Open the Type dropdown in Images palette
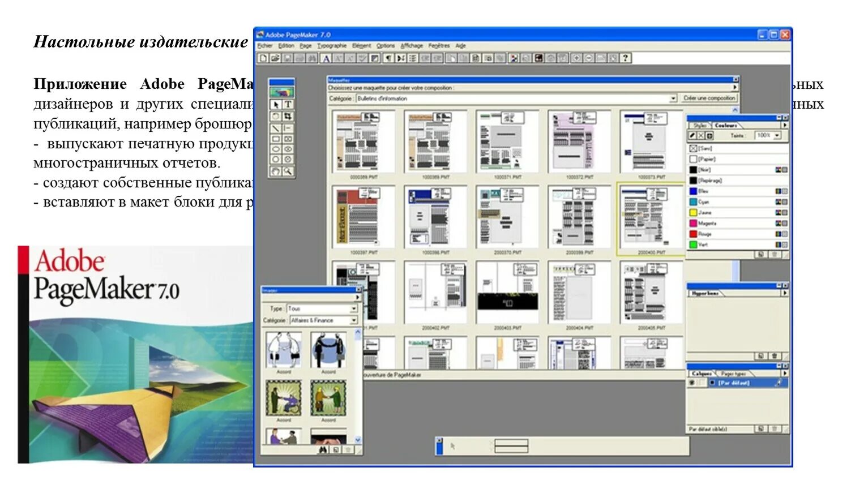This screenshot has width=868, height=489. pyautogui.click(x=353, y=309)
